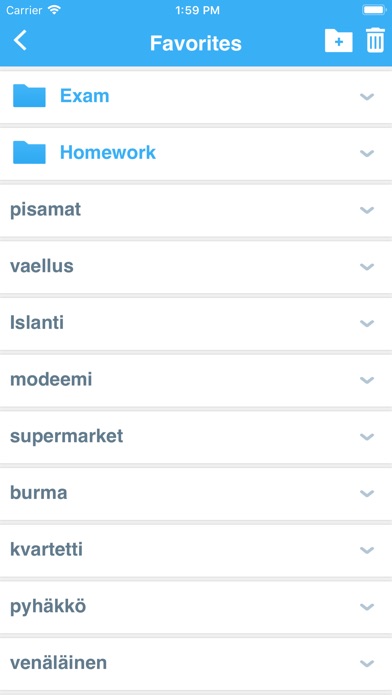Expand the vaellus entry chevron
The width and height of the screenshot is (392, 696).
[367, 267]
